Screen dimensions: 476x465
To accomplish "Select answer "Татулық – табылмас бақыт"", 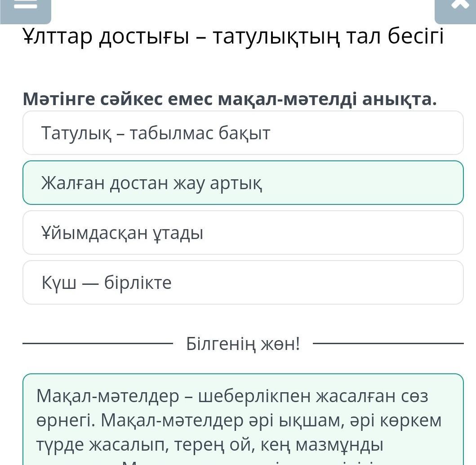I will [243, 133].
